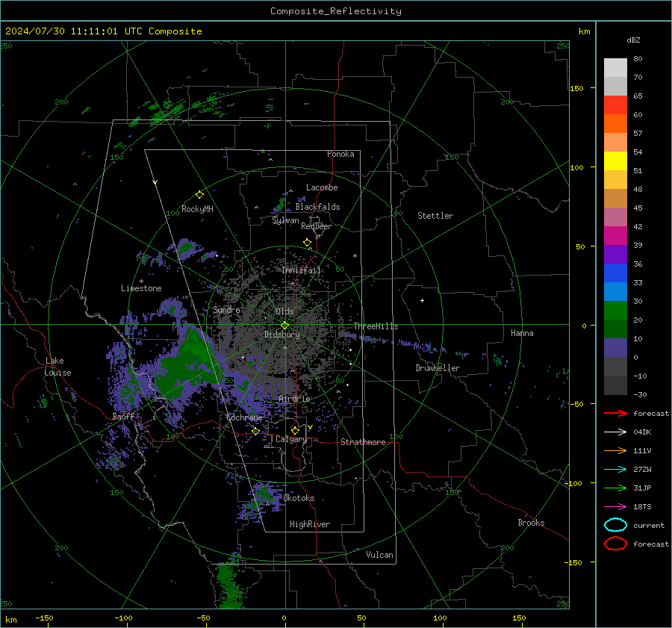Click the Sundre town label
Screen dimensions: 672x628
click(226, 310)
